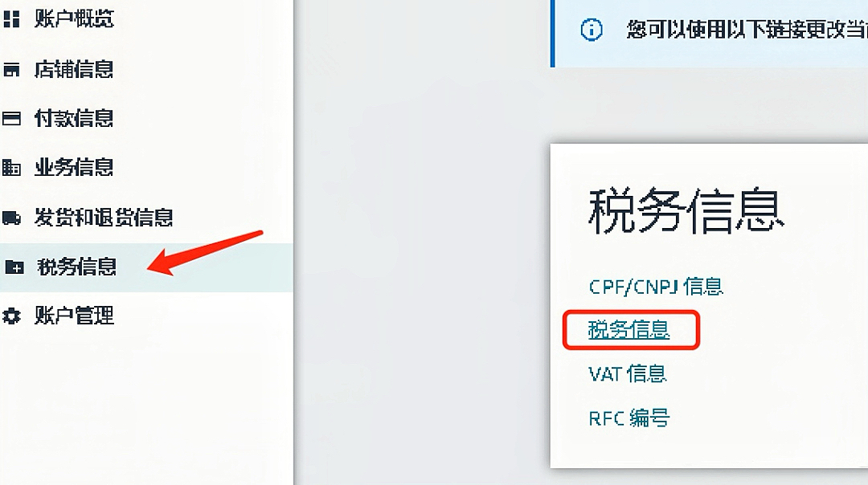Image resolution: width=868 pixels, height=485 pixels.
Task: Click the 账户管理 gear icon
Action: point(11,316)
